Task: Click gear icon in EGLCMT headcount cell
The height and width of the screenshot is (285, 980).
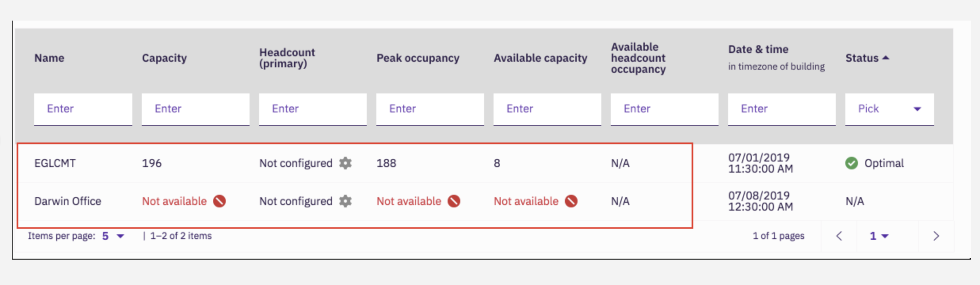Action: (345, 163)
